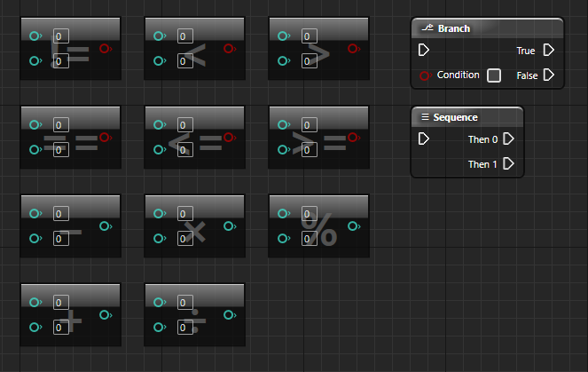
Task: Click the Then 1 output pin
Action: 508,163
